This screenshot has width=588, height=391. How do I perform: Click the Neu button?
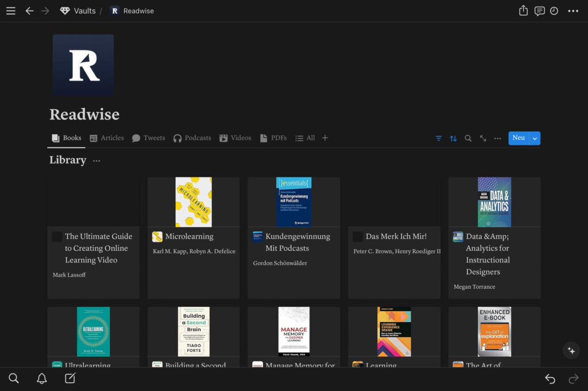coord(518,138)
